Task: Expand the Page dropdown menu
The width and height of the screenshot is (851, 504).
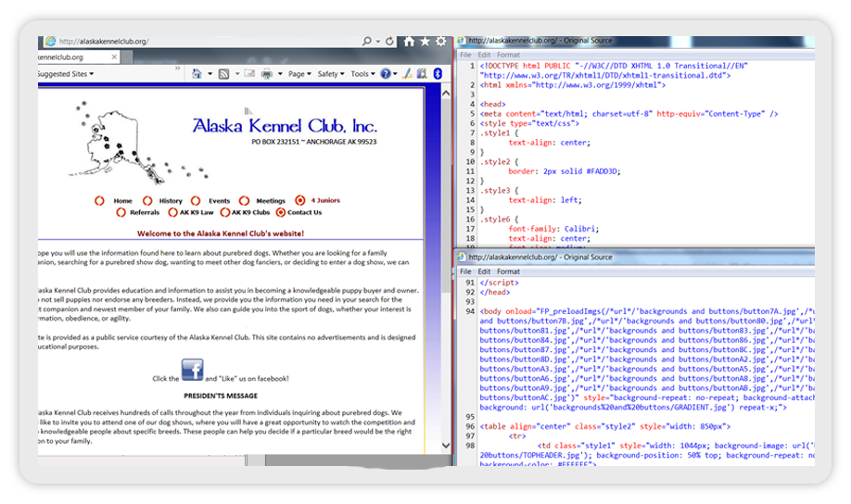Action: point(298,74)
